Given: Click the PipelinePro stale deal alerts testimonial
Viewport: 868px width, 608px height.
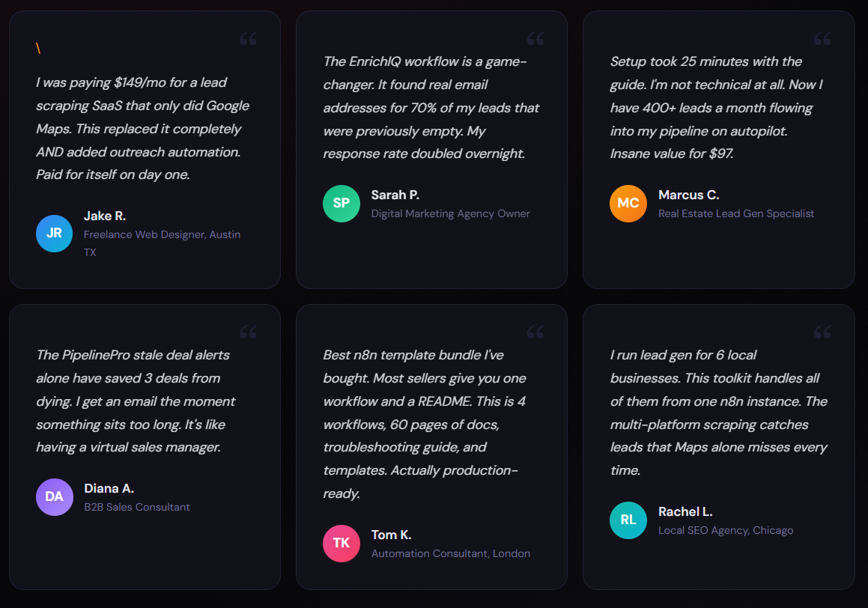Looking at the screenshot, I should (136, 401).
